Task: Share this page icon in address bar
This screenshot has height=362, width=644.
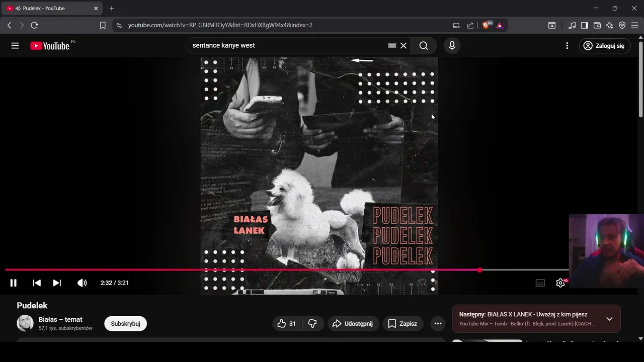Action: 470,25
